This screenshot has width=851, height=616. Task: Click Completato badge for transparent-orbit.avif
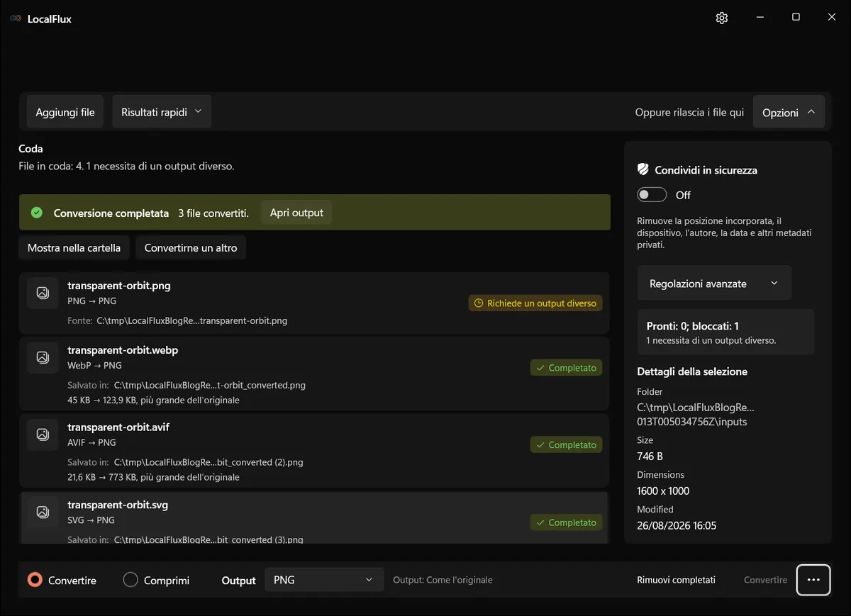click(566, 445)
